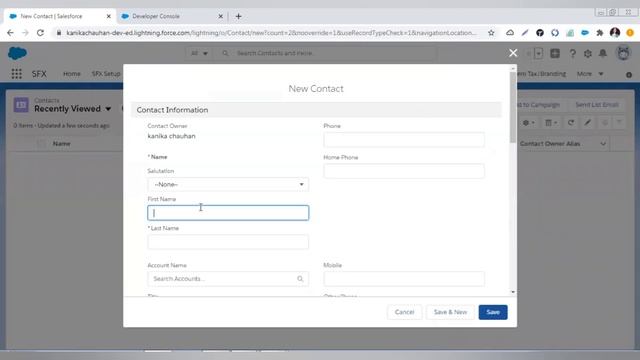Open the SFX Setup nav tab
640x360 pixels.
pos(106,74)
